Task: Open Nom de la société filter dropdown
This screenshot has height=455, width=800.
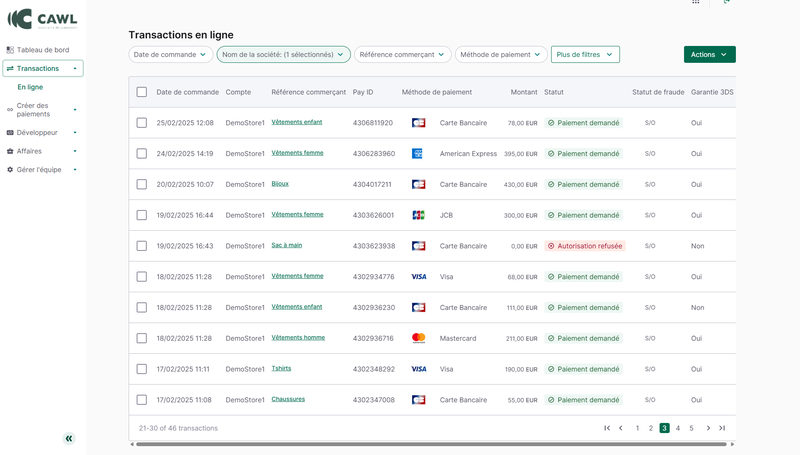Action: click(284, 55)
